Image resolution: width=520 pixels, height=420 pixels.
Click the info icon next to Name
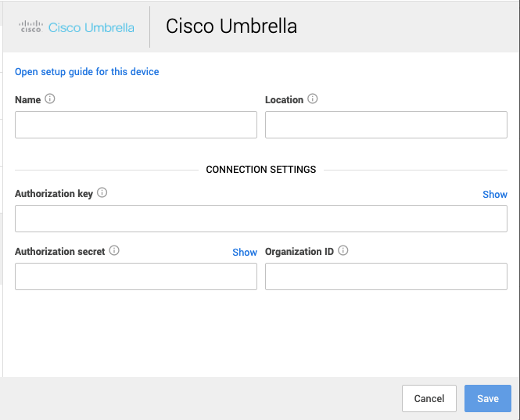50,99
